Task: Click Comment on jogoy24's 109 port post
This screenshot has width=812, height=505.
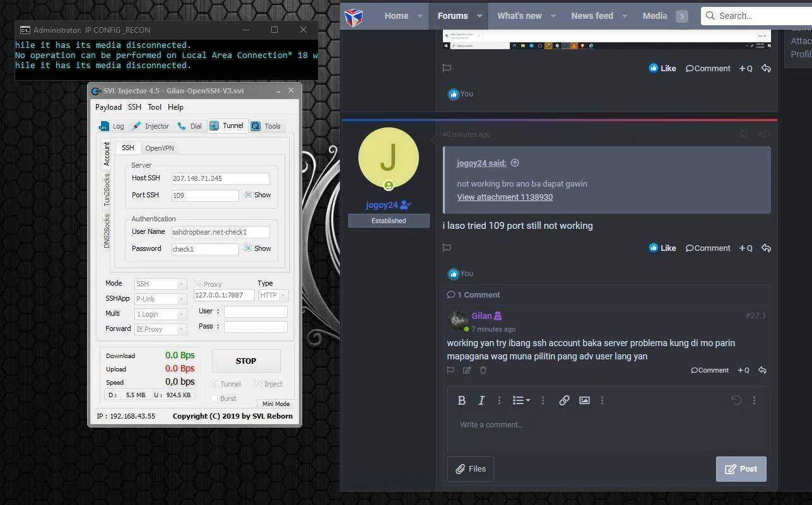Action: tap(708, 248)
